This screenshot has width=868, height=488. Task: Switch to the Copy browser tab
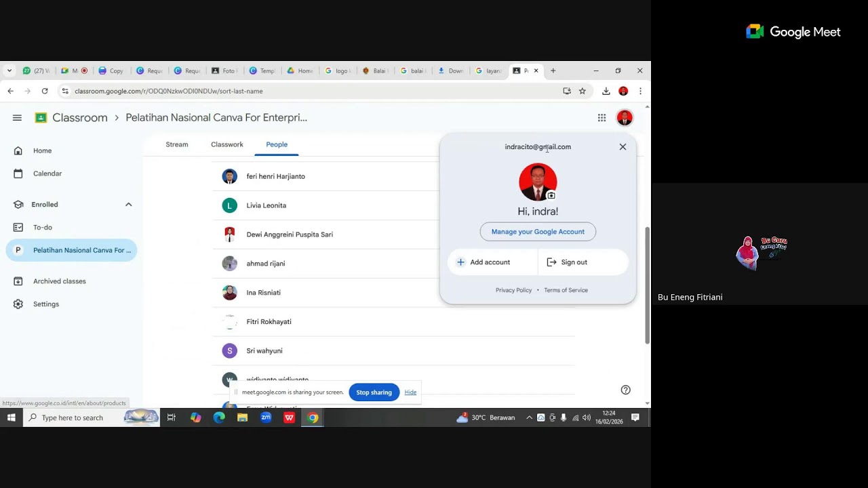pyautogui.click(x=112, y=70)
